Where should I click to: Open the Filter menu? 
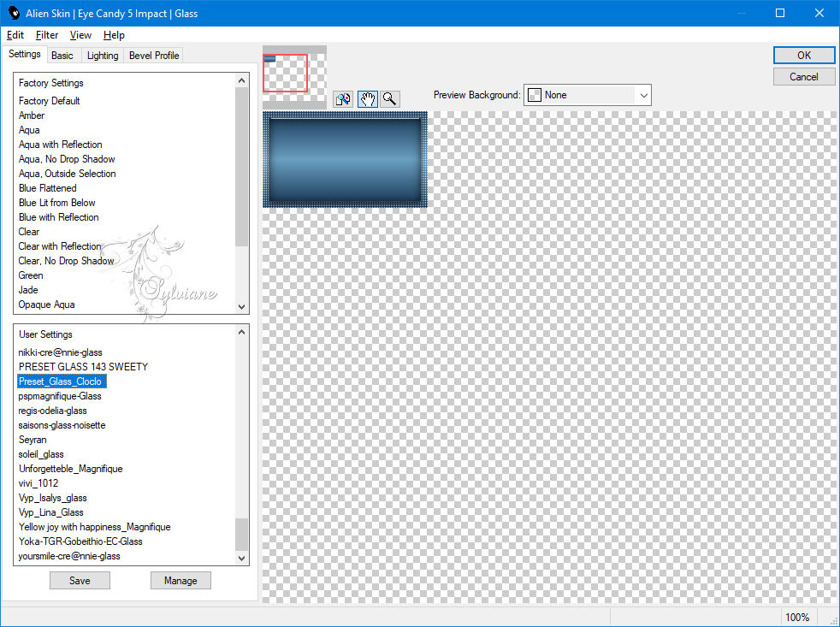(x=46, y=35)
